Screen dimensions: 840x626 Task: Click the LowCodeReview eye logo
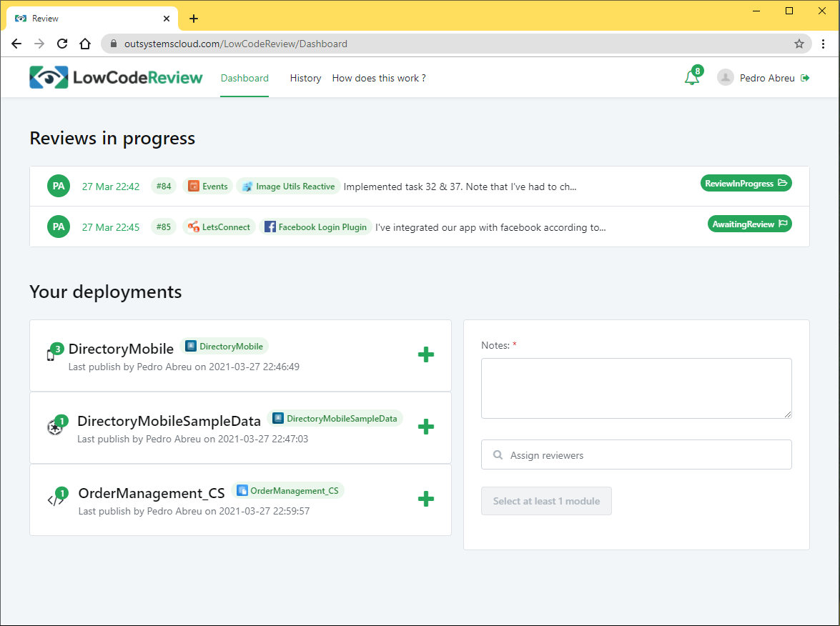tap(49, 78)
